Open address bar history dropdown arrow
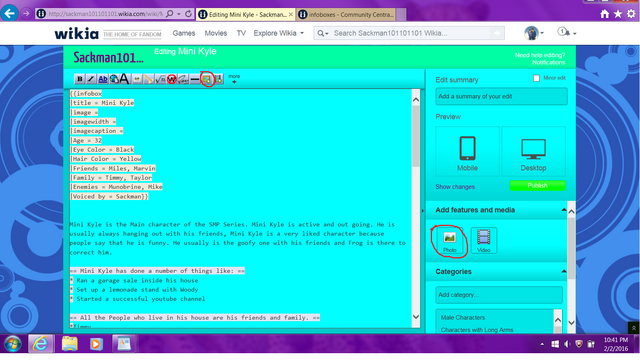The width and height of the screenshot is (640, 360). click(x=179, y=14)
